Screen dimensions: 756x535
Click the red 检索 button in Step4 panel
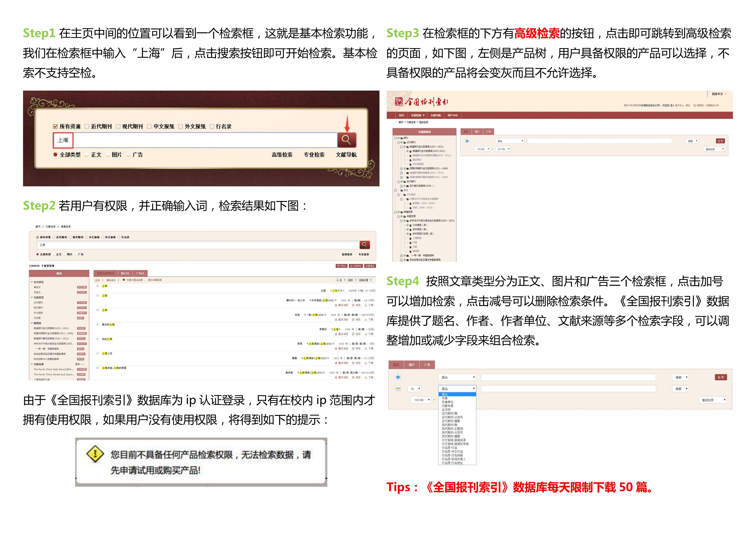pyautogui.click(x=721, y=377)
